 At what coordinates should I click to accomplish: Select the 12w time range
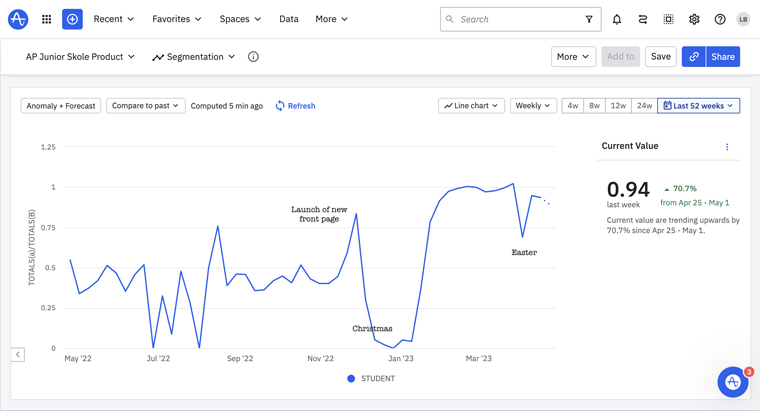(618, 106)
